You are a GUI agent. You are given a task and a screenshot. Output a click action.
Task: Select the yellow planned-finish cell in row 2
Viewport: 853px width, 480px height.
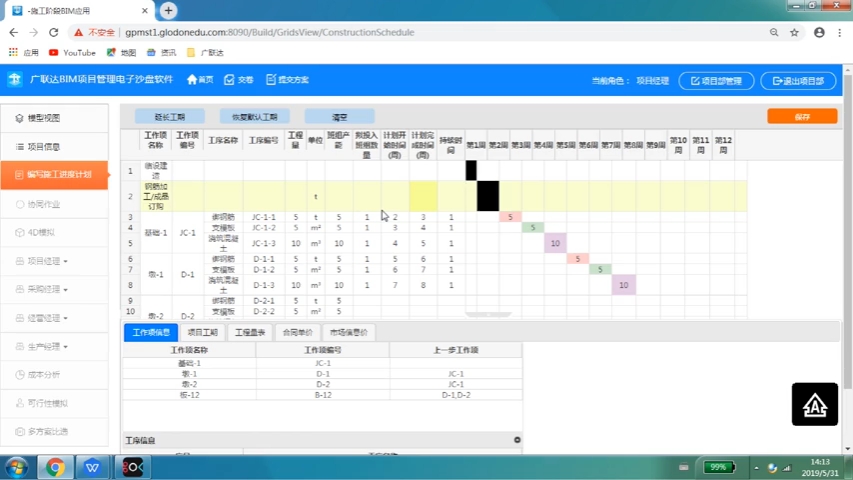pos(423,196)
